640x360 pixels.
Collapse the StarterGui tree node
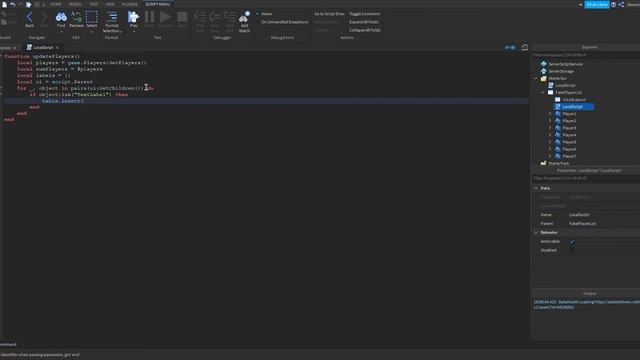(x=536, y=78)
